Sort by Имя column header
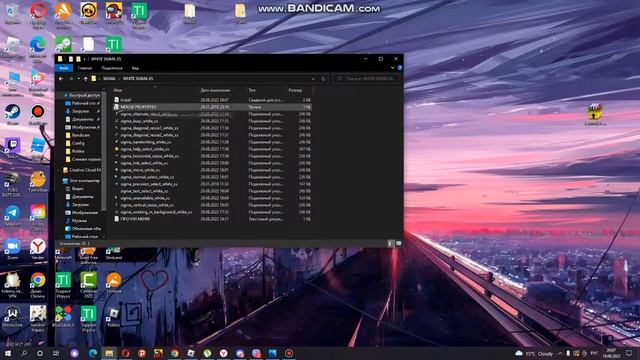Screen dimensions: 640x360 click(155, 90)
